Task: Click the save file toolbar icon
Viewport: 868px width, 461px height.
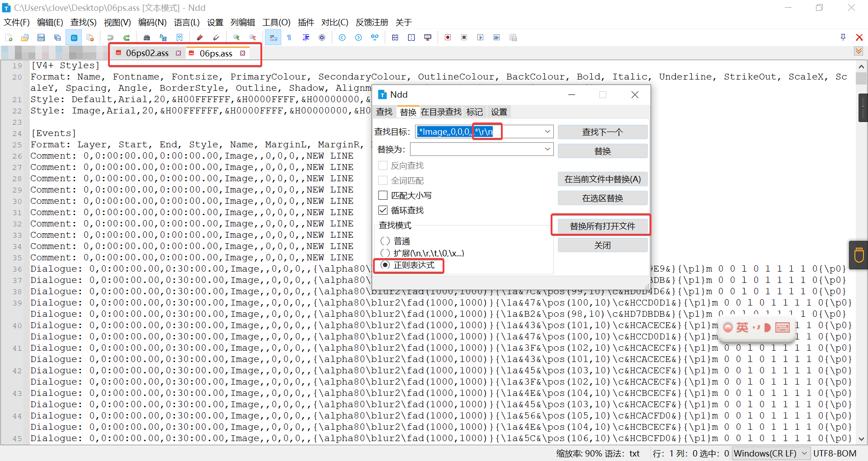Action: point(41,38)
